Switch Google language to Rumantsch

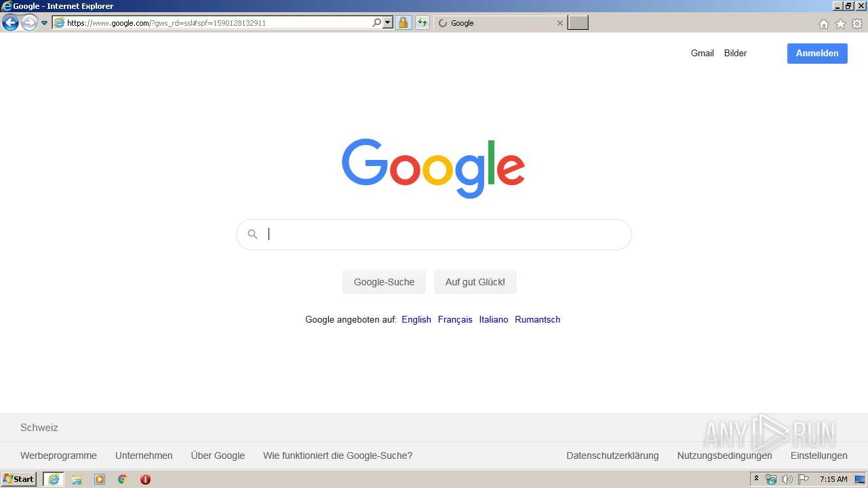click(x=538, y=319)
